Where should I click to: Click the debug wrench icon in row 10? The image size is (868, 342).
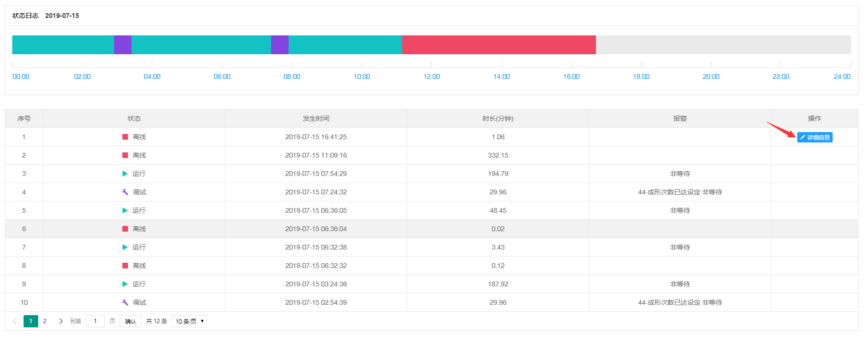pyautogui.click(x=125, y=302)
